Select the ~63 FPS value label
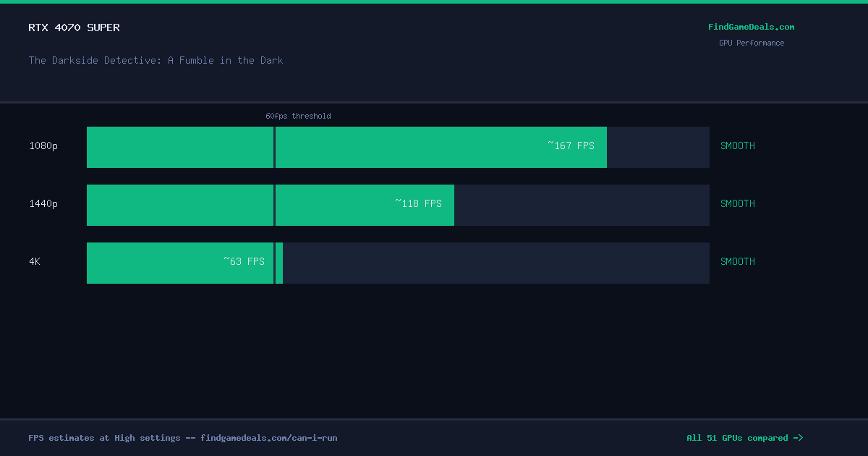Screen dimensions: 868x456 click(244, 261)
